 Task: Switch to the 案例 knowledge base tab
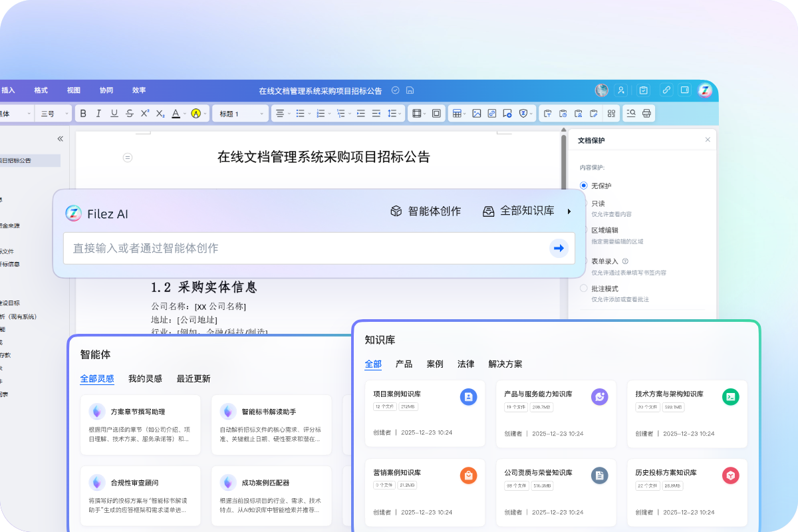[x=435, y=364]
